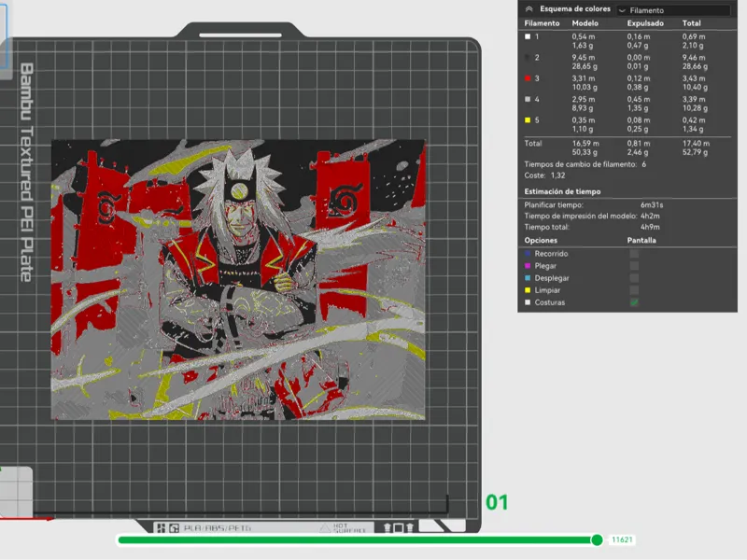
Task: Click filament 1 total 0,69 m cell
Action: pyautogui.click(x=694, y=36)
